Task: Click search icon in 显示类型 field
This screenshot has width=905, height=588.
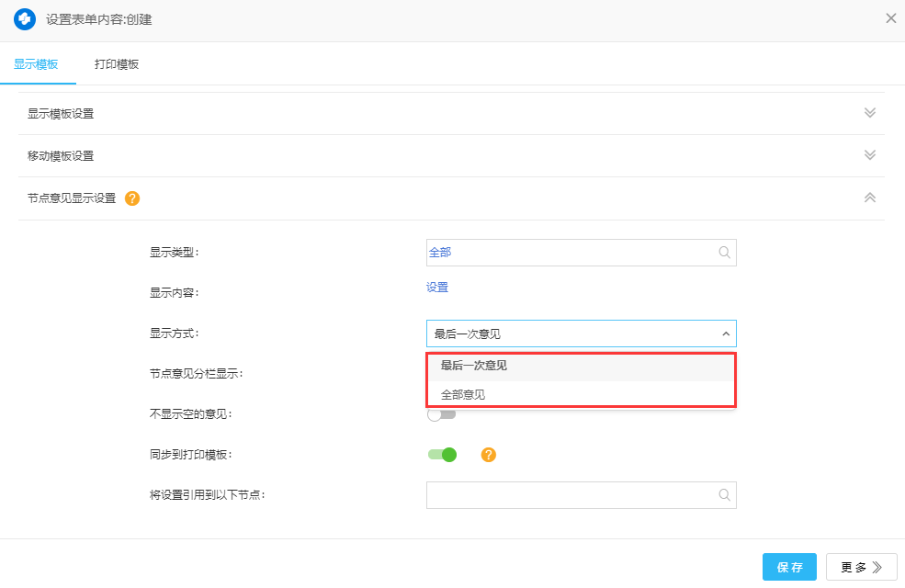Action: click(x=724, y=253)
